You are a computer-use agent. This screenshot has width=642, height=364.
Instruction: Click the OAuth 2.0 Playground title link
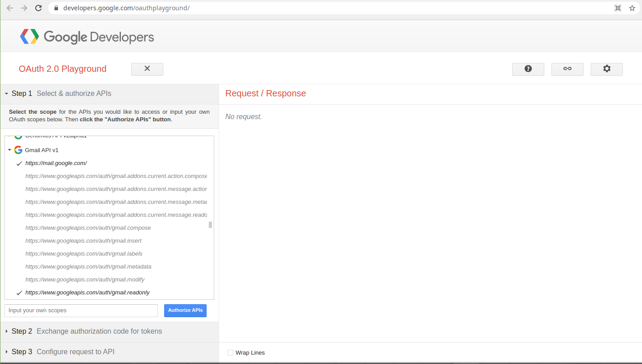(x=62, y=69)
